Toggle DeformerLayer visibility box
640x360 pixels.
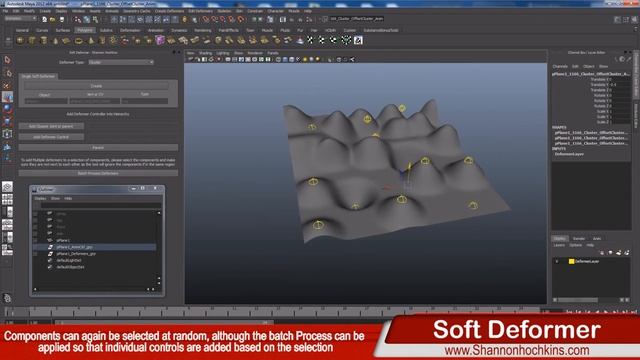[x=557, y=261]
